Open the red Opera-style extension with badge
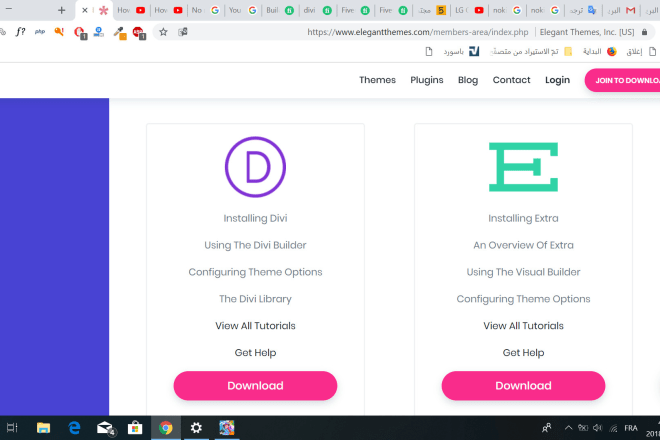The image size is (660, 440). pos(80,33)
